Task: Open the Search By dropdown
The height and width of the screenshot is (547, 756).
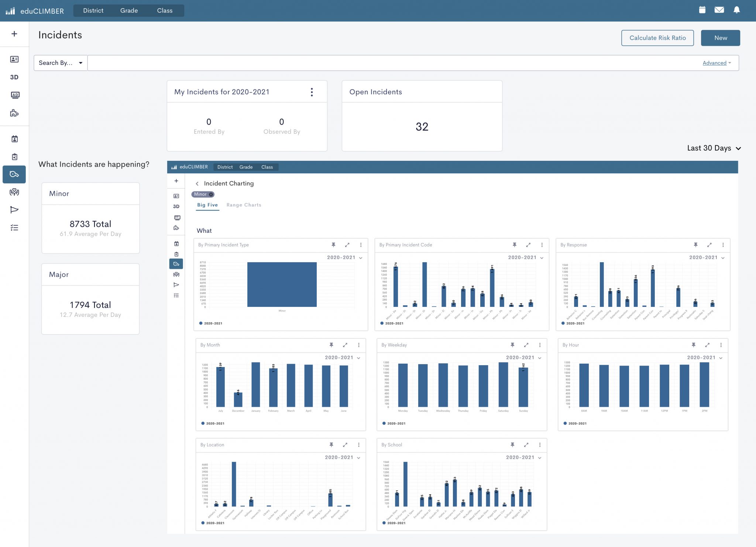Action: click(60, 63)
